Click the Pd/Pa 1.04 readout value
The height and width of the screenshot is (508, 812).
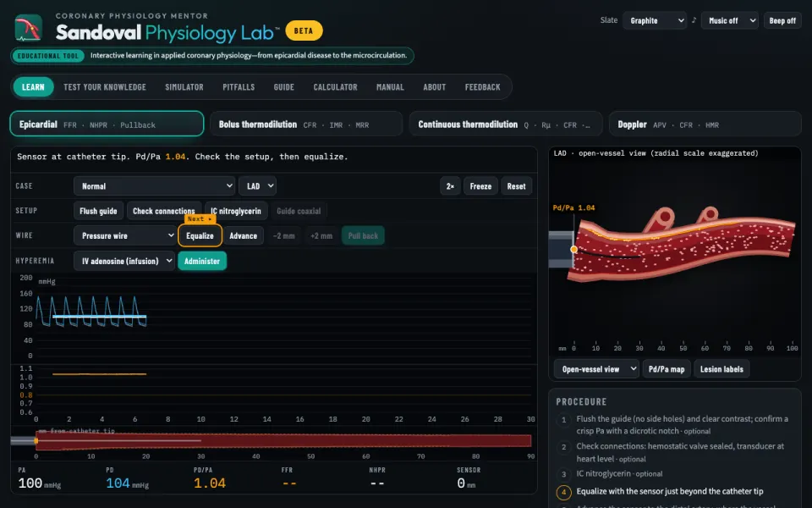click(x=210, y=483)
